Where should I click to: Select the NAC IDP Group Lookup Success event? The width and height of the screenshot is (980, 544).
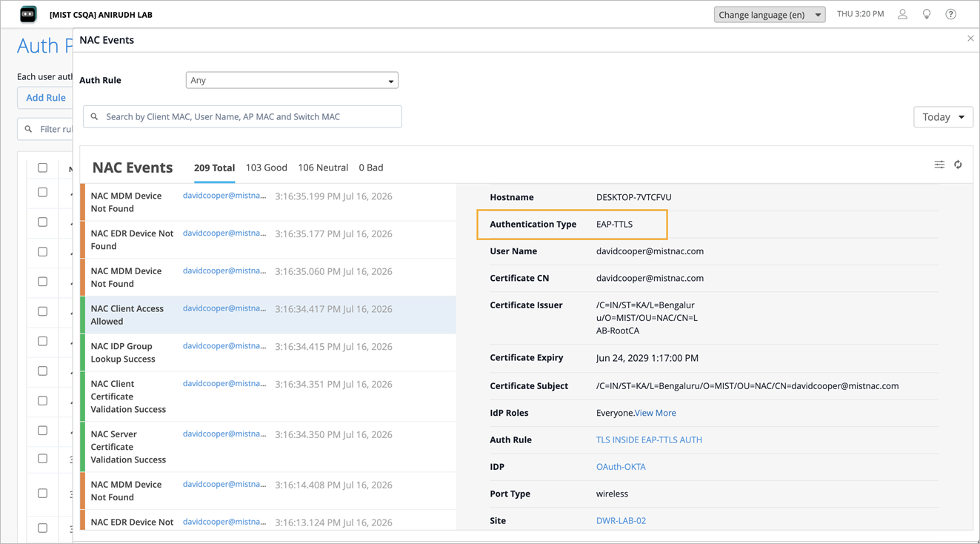point(268,353)
